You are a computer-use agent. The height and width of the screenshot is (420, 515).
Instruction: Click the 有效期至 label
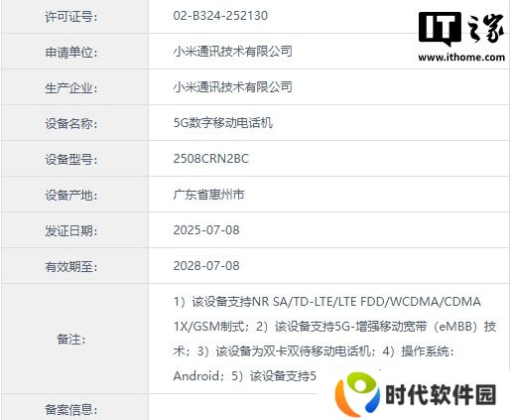71,267
